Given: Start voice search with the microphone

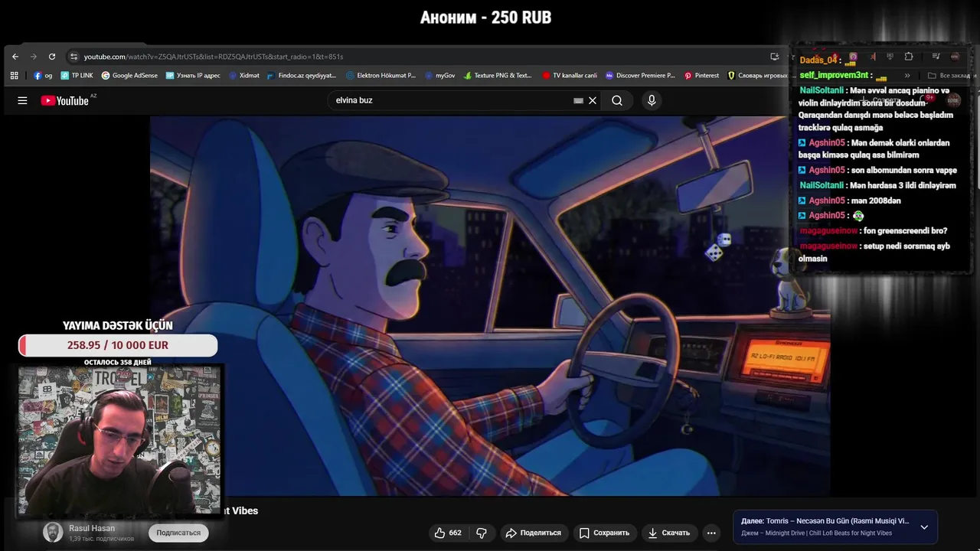Looking at the screenshot, I should click(652, 100).
